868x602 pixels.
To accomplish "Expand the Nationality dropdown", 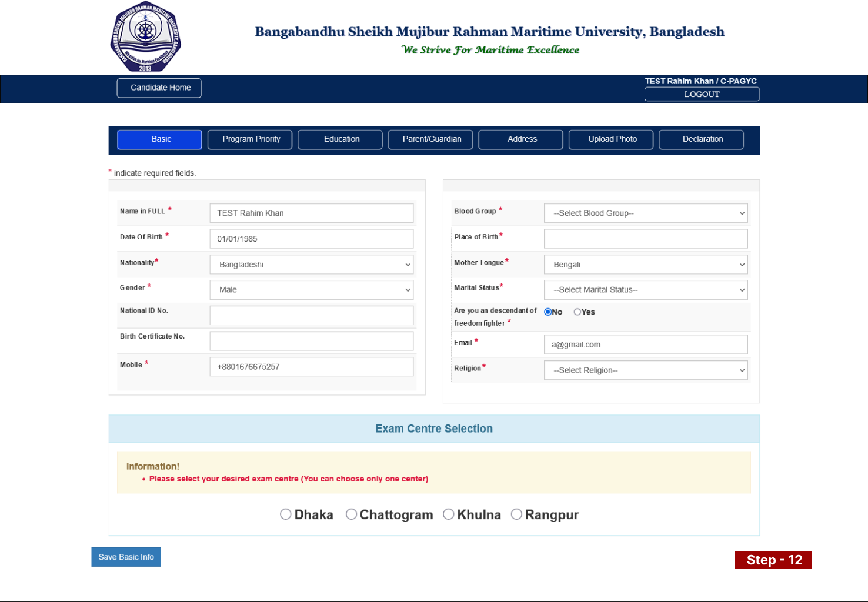I will (x=311, y=265).
